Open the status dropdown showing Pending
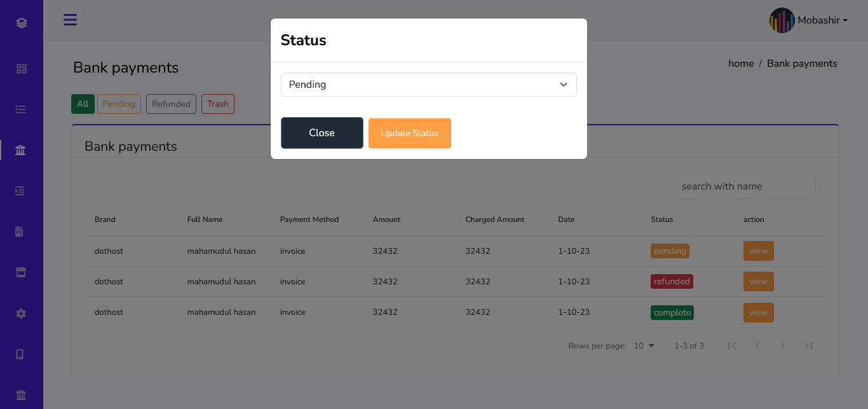This screenshot has width=868, height=409. [428, 84]
